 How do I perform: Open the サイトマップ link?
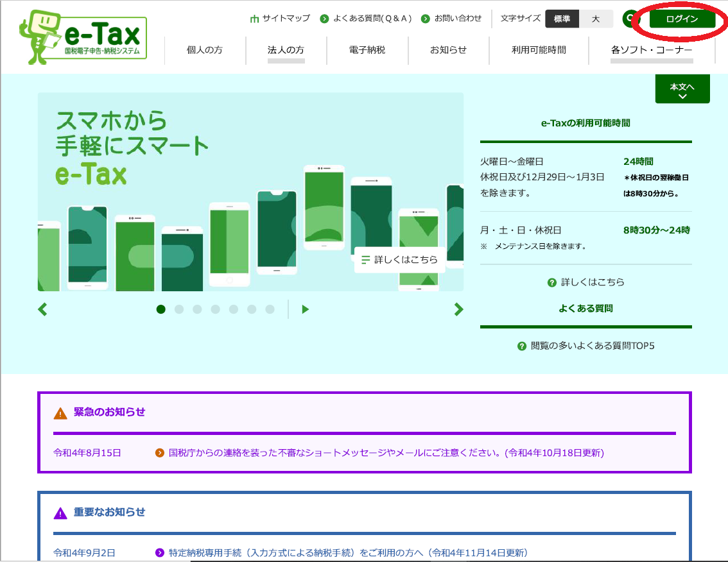[286, 19]
